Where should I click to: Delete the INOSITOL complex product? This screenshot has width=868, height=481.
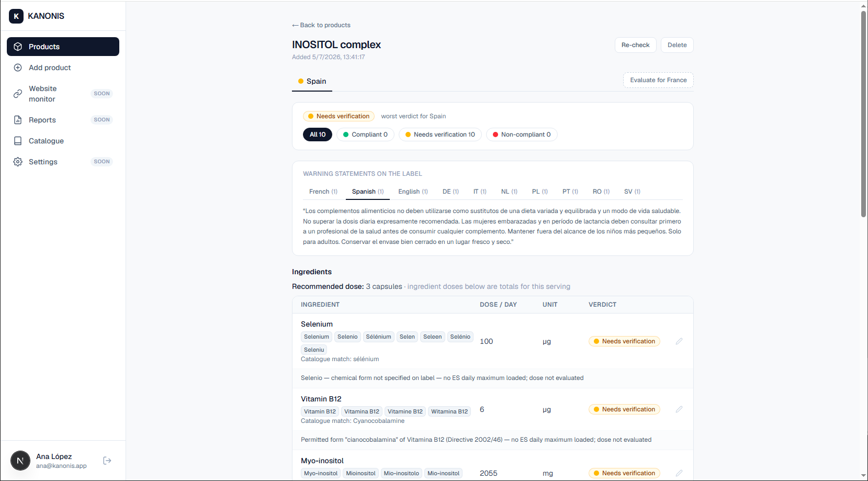pyautogui.click(x=677, y=45)
